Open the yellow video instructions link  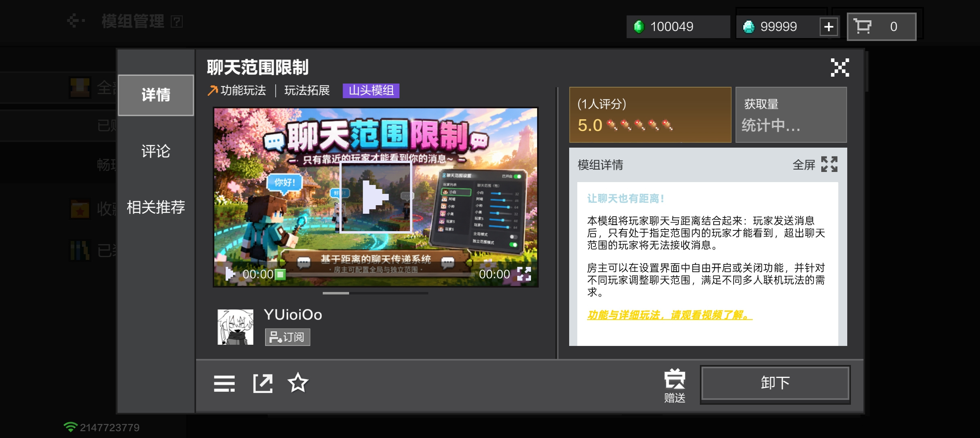click(669, 315)
